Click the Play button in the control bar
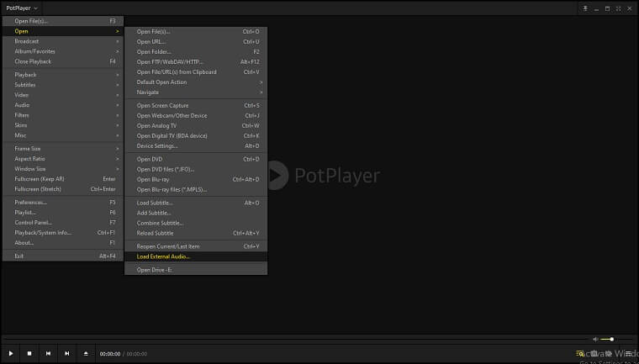The image size is (639, 364). 11,353
